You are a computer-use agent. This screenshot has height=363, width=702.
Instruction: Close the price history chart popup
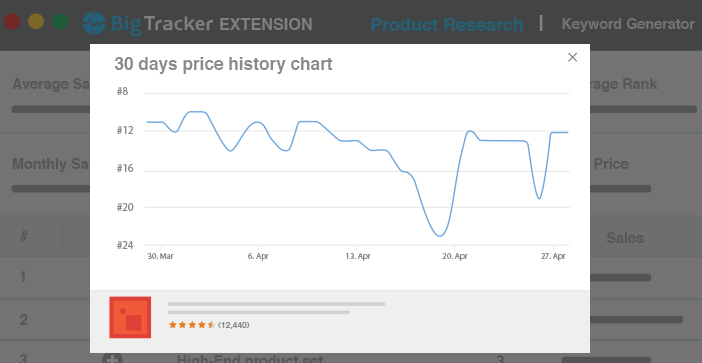pyautogui.click(x=572, y=57)
